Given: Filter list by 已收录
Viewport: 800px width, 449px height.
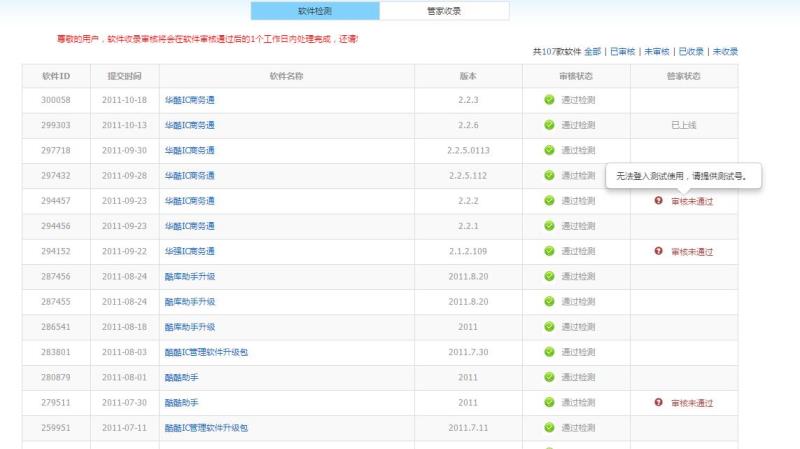Looking at the screenshot, I should click(691, 52).
